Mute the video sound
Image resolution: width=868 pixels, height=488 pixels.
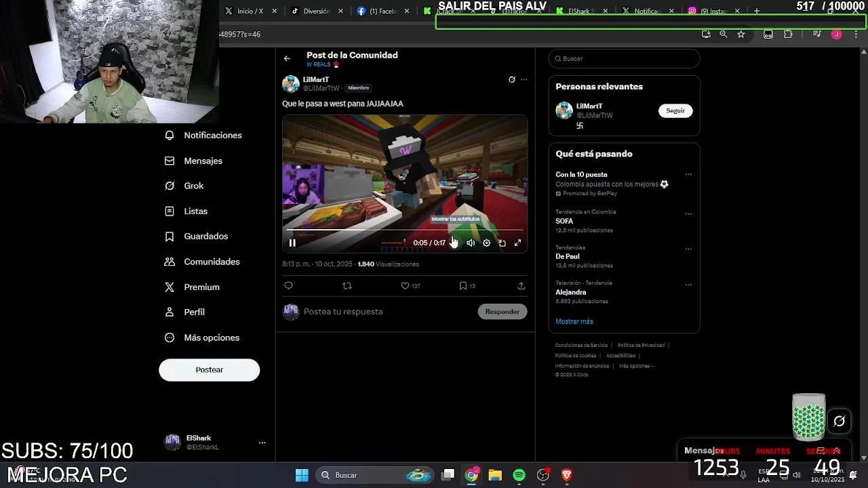click(x=471, y=243)
